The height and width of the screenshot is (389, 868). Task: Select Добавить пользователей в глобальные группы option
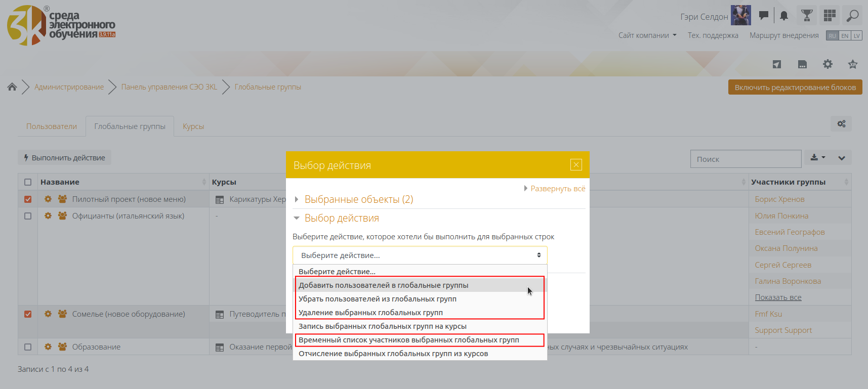point(383,285)
